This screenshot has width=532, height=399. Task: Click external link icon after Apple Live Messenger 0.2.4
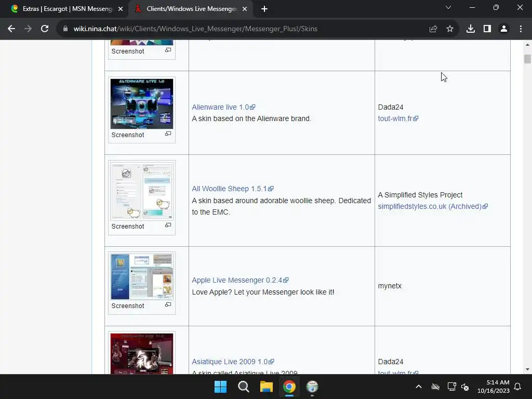pyautogui.click(x=286, y=280)
